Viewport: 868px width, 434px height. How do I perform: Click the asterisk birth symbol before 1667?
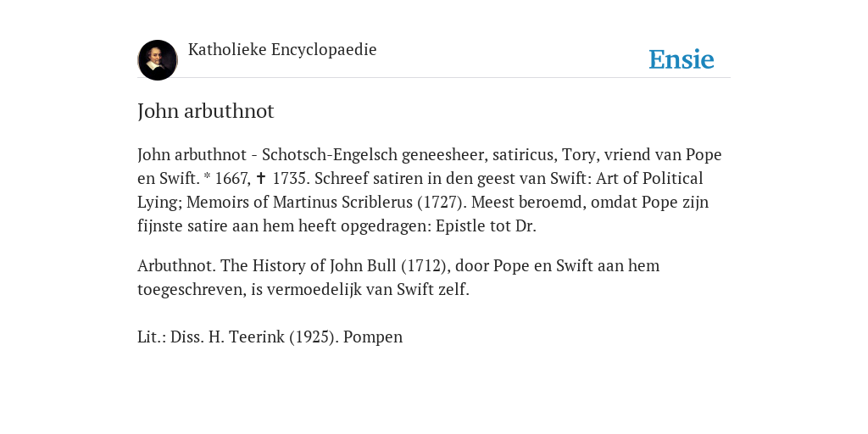pos(207,177)
